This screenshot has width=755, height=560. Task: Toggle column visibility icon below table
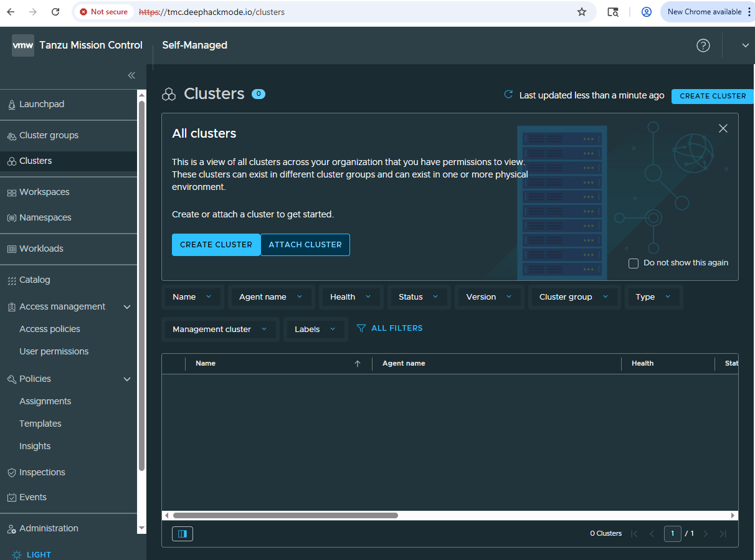click(183, 534)
